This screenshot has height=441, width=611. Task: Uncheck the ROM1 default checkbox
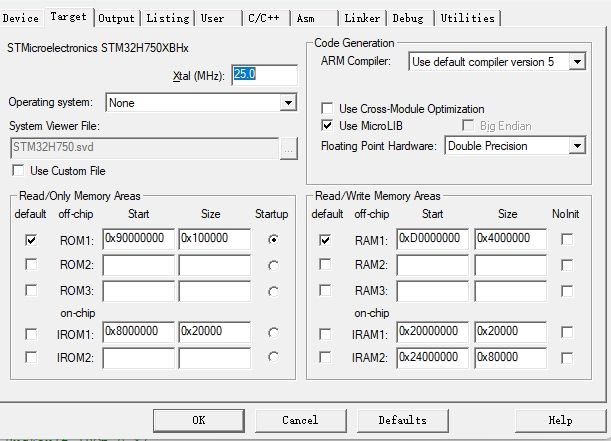click(x=31, y=240)
